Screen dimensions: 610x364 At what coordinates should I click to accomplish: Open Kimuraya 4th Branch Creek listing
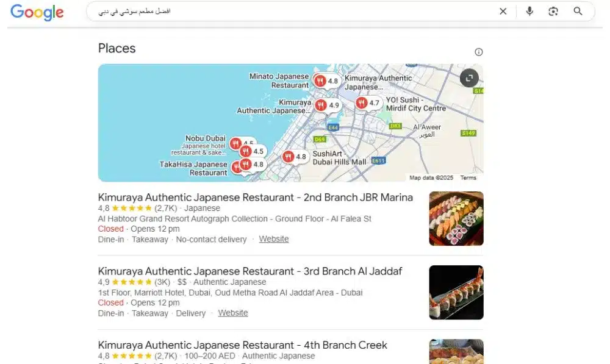[242, 345]
